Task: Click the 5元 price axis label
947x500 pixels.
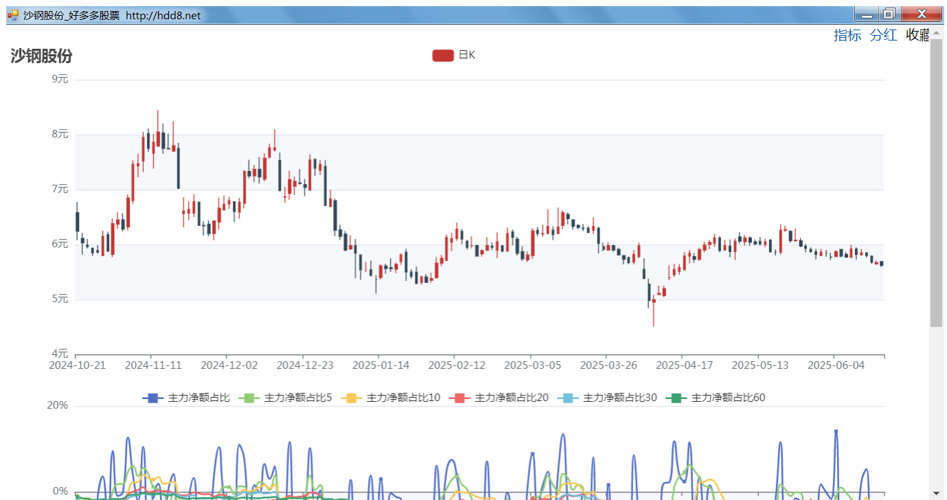Action: 60,299
